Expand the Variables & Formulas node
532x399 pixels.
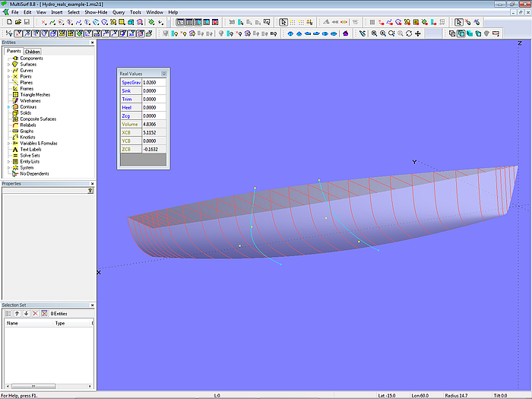[9, 144]
